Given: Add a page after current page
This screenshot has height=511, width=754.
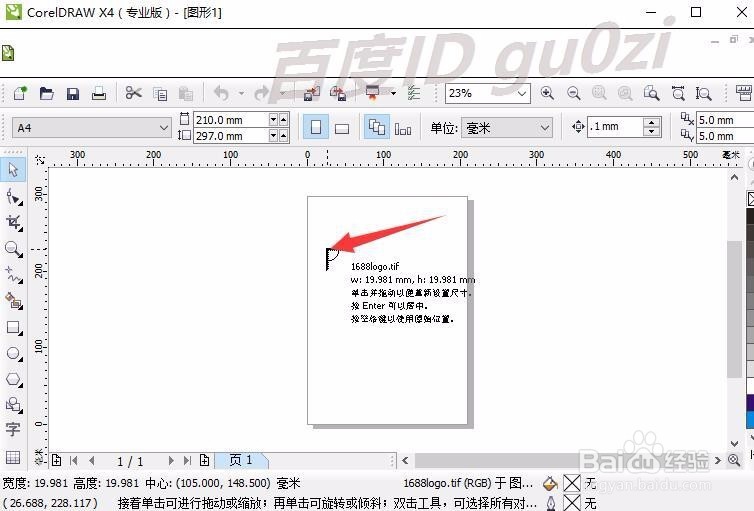Looking at the screenshot, I should click(204, 460).
